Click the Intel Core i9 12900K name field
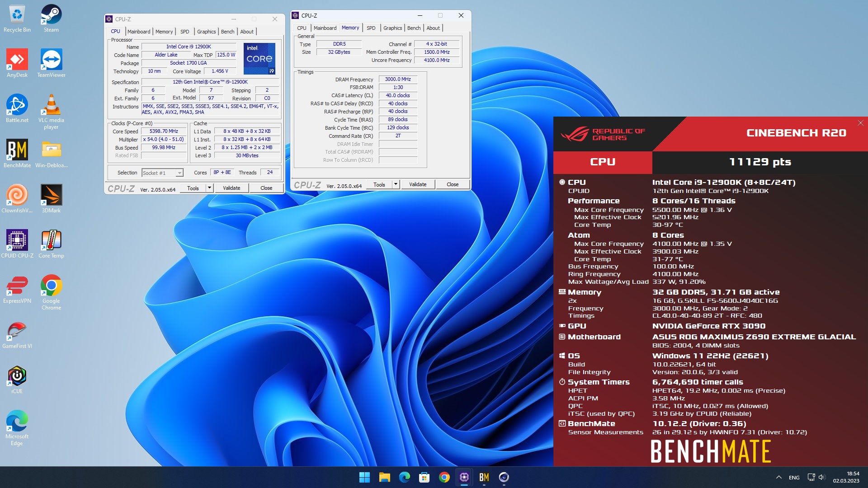This screenshot has height=488, width=868. click(189, 47)
